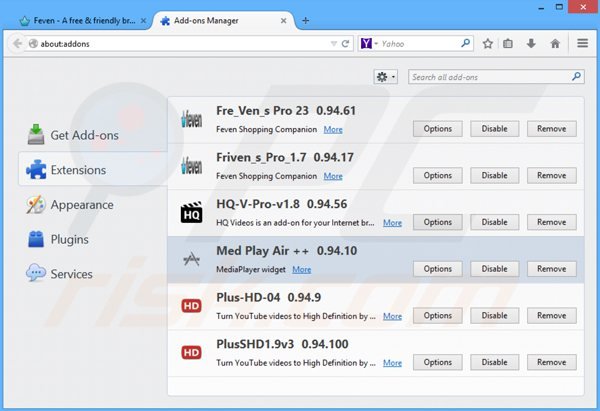600x411 pixels.
Task: Open the add-ons tools gear dropdown
Action: [x=386, y=77]
